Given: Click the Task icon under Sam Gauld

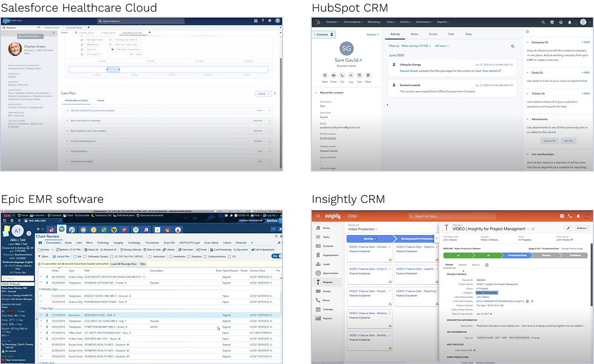Looking at the screenshot, I should point(359,75).
